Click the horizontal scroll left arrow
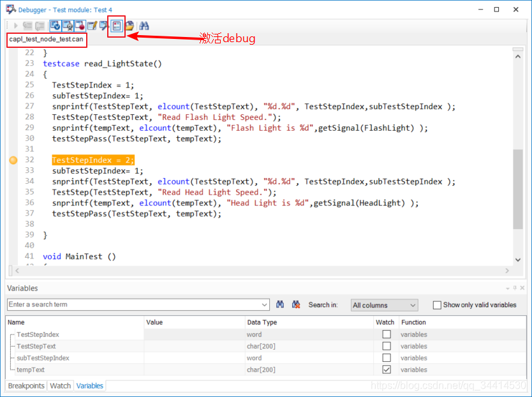 17,271
